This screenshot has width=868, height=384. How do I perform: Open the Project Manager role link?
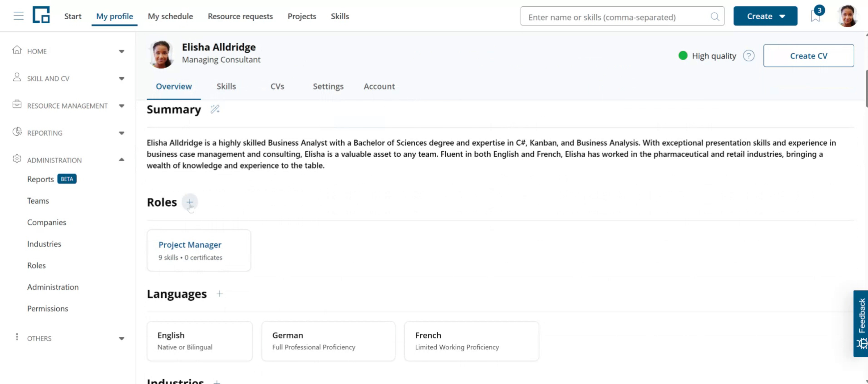(190, 244)
